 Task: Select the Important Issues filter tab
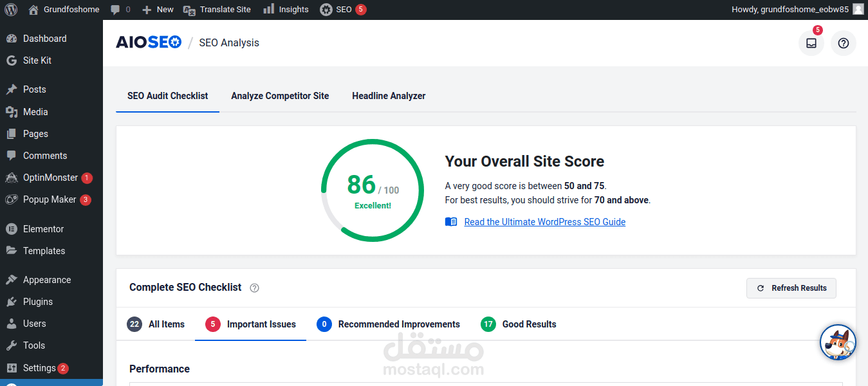[250, 324]
